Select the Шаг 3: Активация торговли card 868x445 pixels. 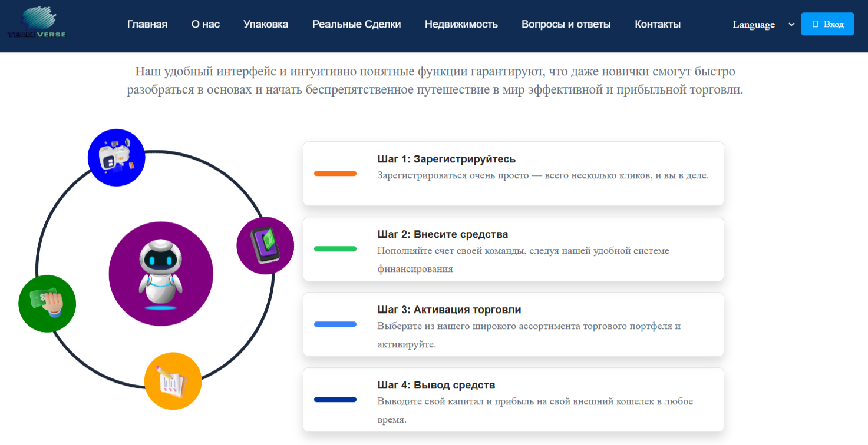[x=513, y=324]
